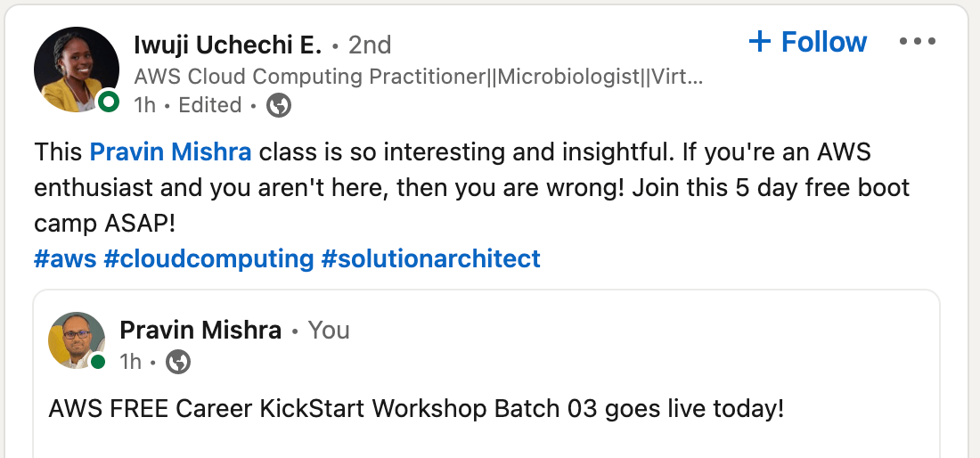Image resolution: width=980 pixels, height=458 pixels.
Task: Click the green status dot on Pravin's avatar
Action: 97,362
